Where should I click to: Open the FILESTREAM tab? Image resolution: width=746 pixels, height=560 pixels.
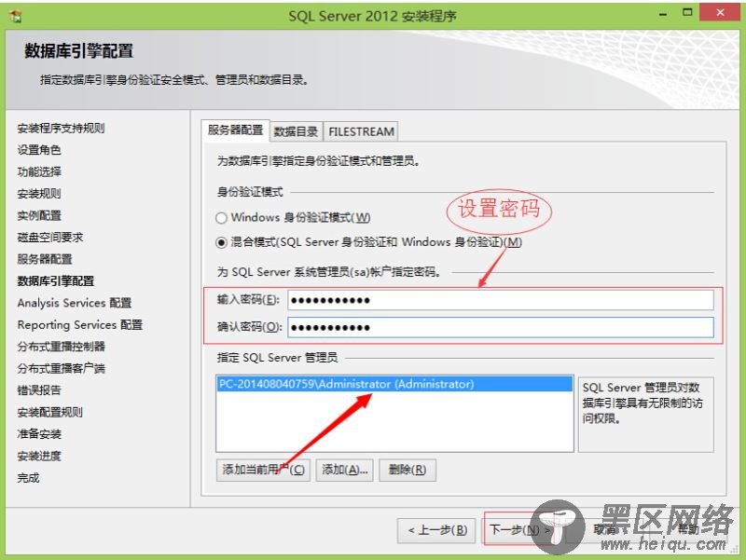tap(361, 131)
